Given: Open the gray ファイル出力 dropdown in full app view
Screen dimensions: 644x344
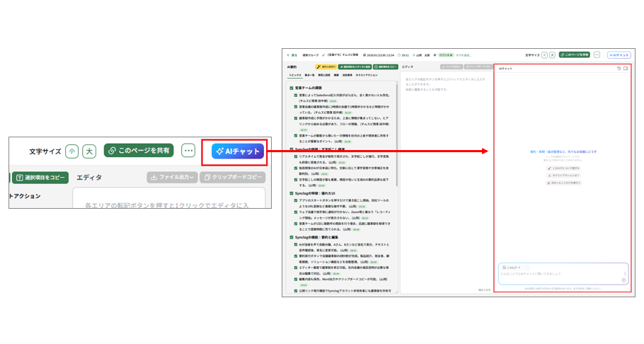Looking at the screenshot, I should 452,67.
